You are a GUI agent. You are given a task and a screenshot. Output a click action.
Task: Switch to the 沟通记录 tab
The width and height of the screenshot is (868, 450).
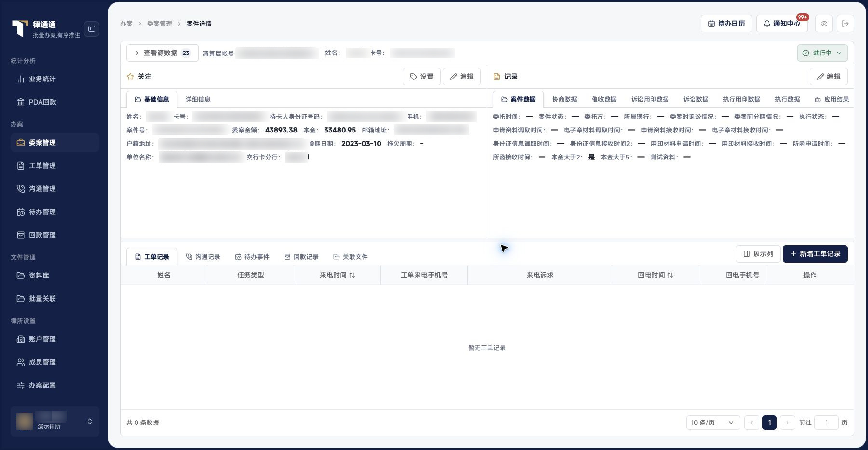click(x=203, y=257)
